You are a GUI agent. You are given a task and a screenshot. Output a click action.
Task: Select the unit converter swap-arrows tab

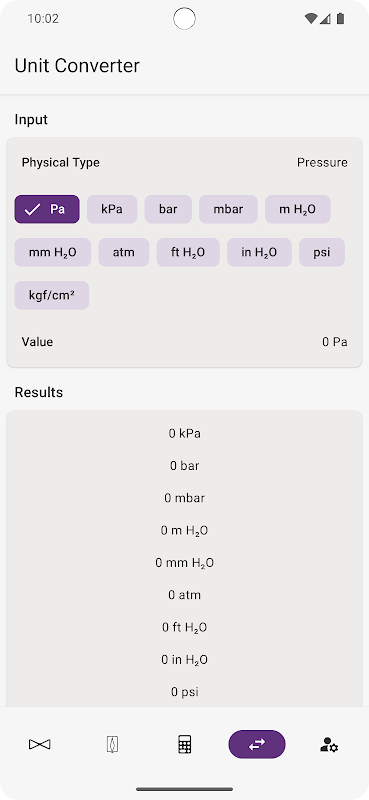point(257,744)
